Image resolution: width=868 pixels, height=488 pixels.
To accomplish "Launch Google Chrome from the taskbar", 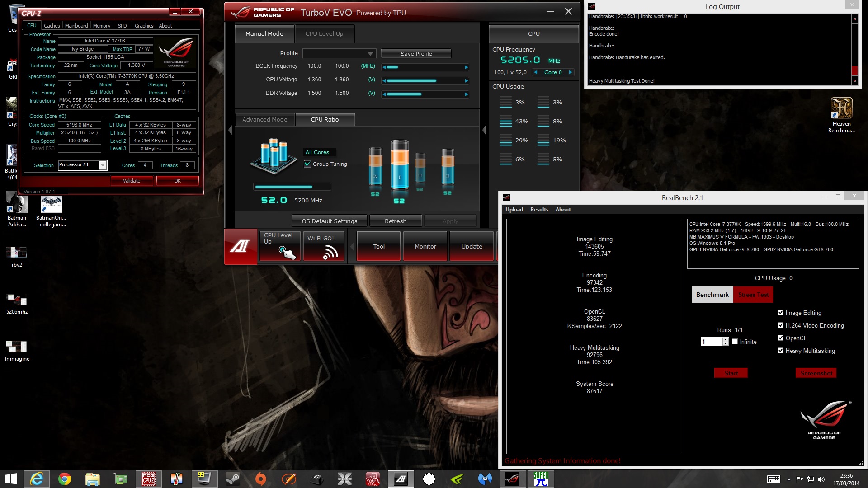I will [x=65, y=479].
